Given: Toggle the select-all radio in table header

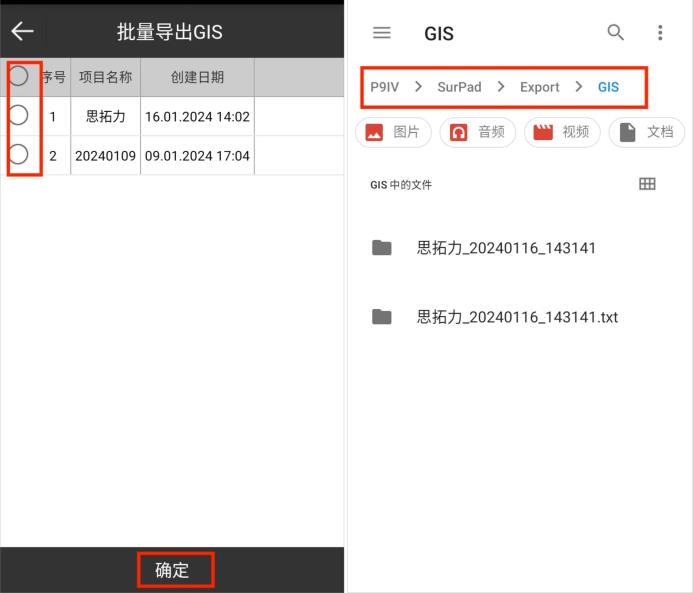Looking at the screenshot, I should pyautogui.click(x=18, y=76).
